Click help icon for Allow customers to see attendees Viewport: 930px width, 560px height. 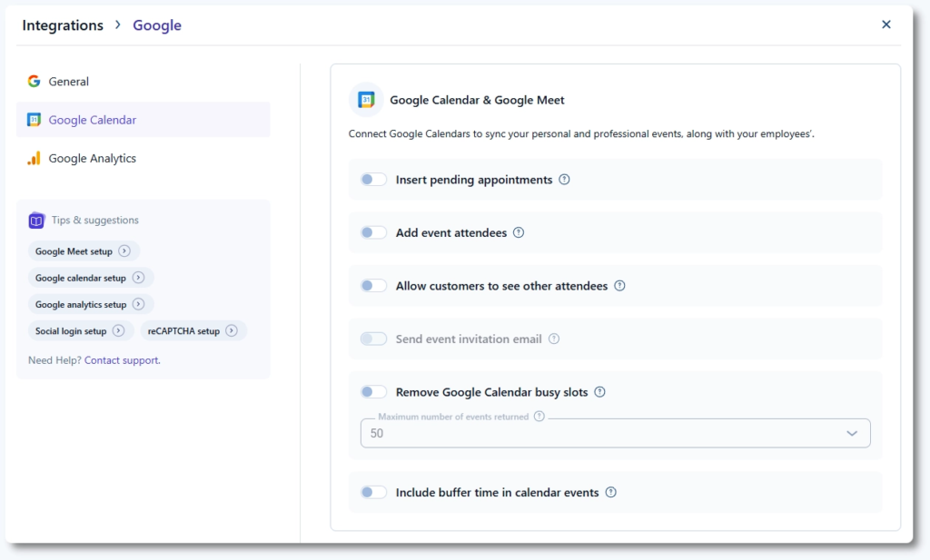[619, 286]
